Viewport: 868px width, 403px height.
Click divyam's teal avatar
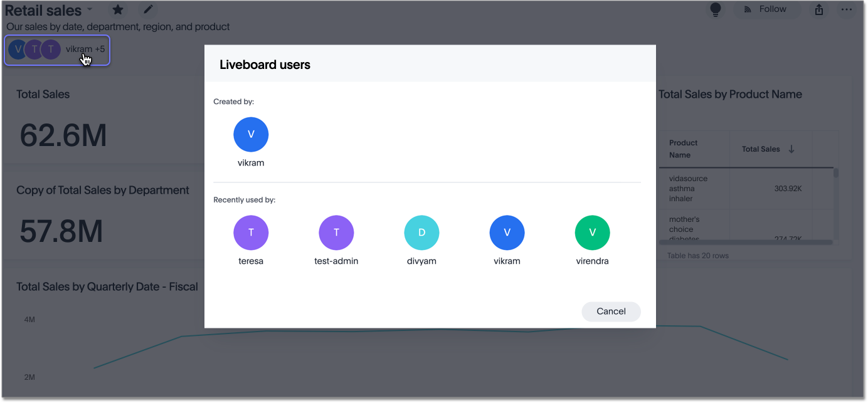click(421, 233)
